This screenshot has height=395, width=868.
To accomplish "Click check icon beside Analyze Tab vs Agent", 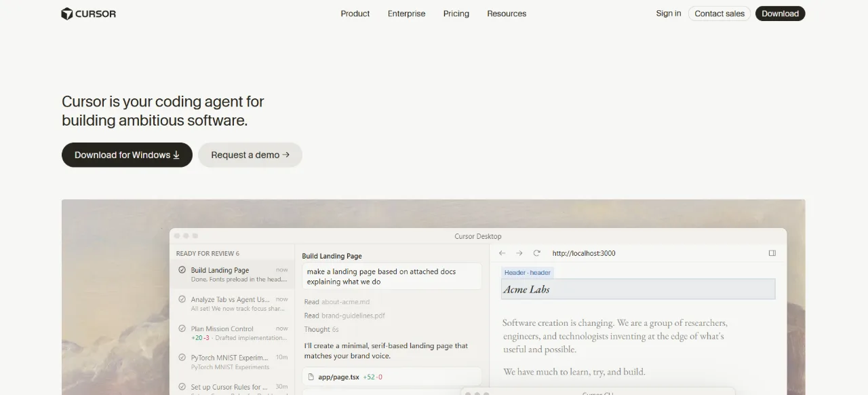I will click(182, 299).
